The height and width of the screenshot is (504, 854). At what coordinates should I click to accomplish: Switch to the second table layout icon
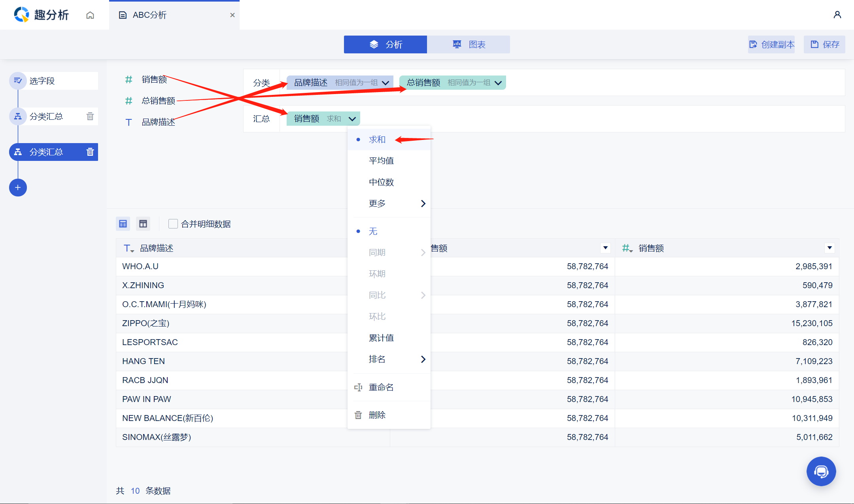pyautogui.click(x=143, y=224)
